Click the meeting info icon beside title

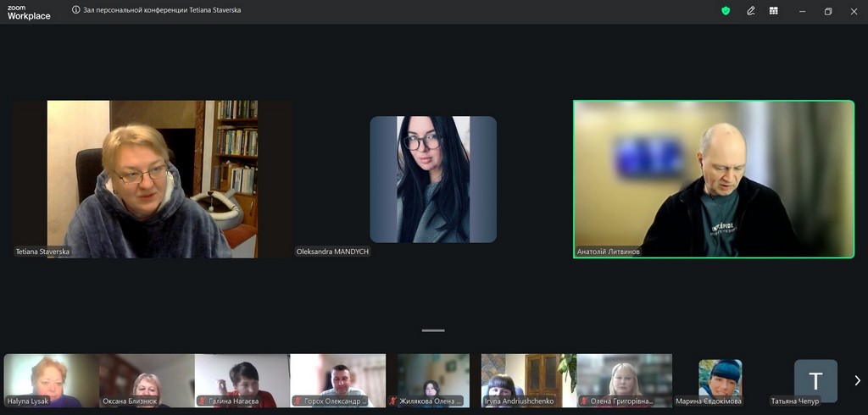pyautogui.click(x=76, y=11)
